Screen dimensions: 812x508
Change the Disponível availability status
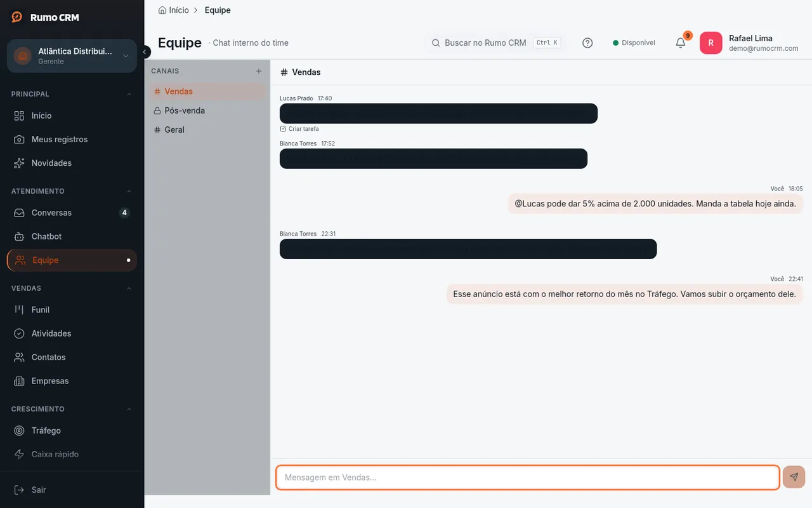(634, 43)
